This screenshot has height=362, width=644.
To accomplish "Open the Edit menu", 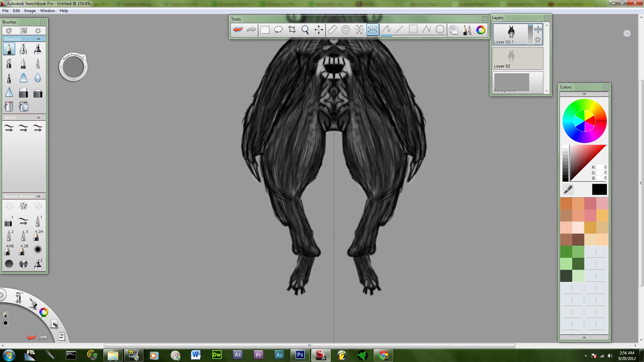I will point(16,11).
